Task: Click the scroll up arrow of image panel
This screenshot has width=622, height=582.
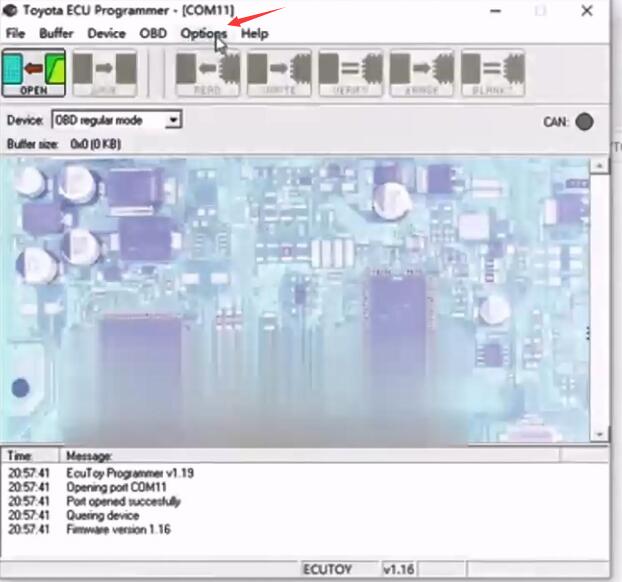Action: coord(599,166)
